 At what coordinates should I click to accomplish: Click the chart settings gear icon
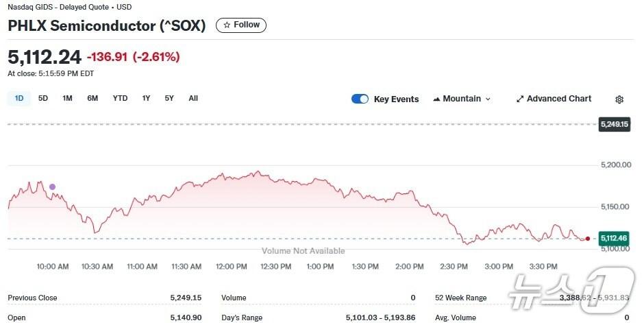click(x=619, y=99)
